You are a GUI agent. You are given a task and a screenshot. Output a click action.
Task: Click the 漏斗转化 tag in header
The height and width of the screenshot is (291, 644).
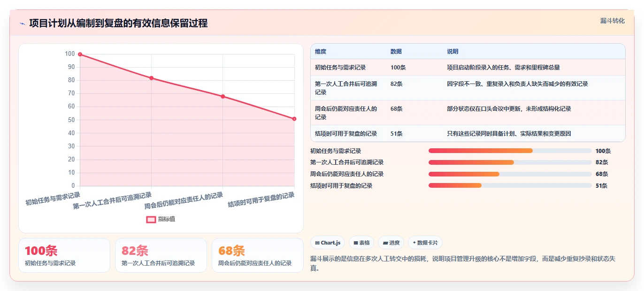coord(613,21)
